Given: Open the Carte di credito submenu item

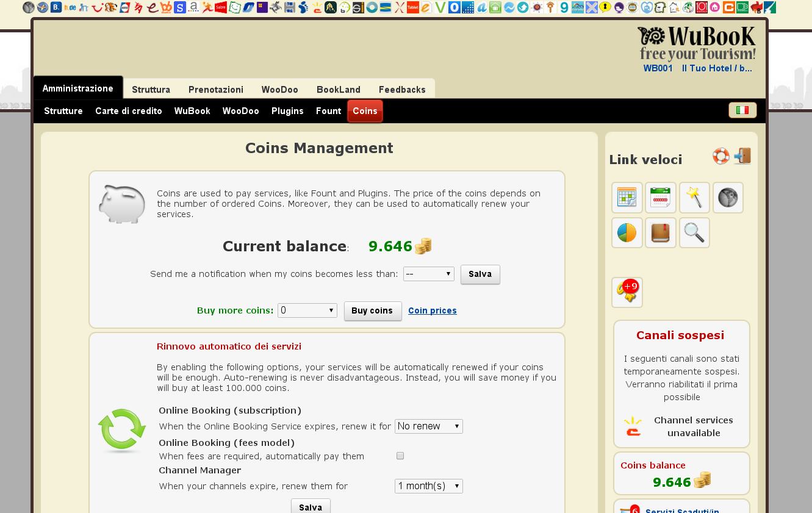Looking at the screenshot, I should (x=129, y=111).
